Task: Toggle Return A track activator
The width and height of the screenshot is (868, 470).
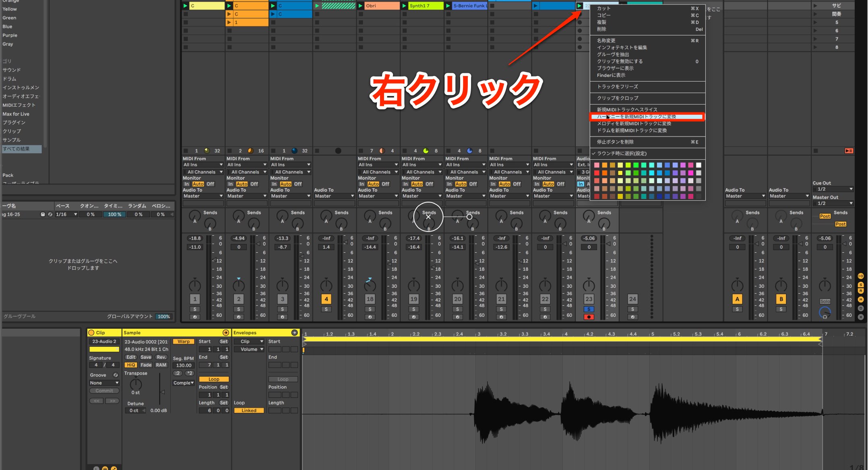Action: tap(737, 299)
